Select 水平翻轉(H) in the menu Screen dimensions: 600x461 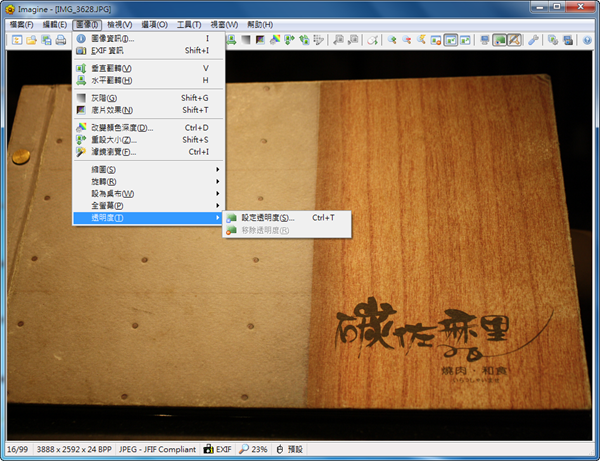[x=148, y=80]
